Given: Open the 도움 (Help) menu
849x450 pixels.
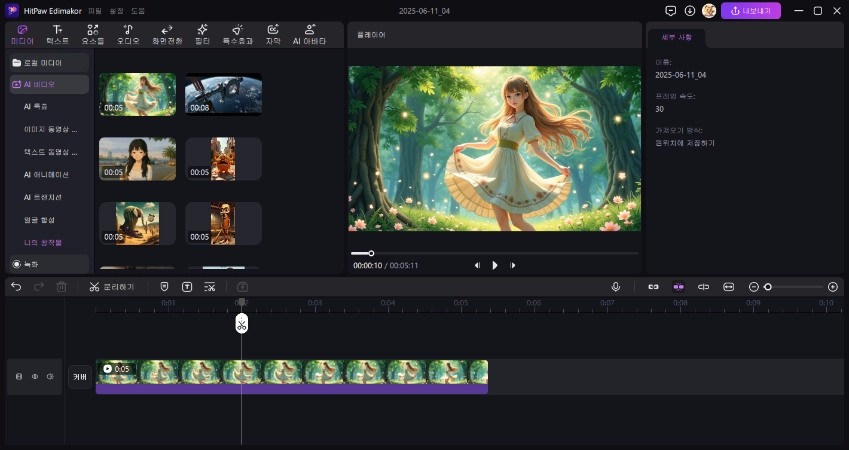Looking at the screenshot, I should 138,11.
